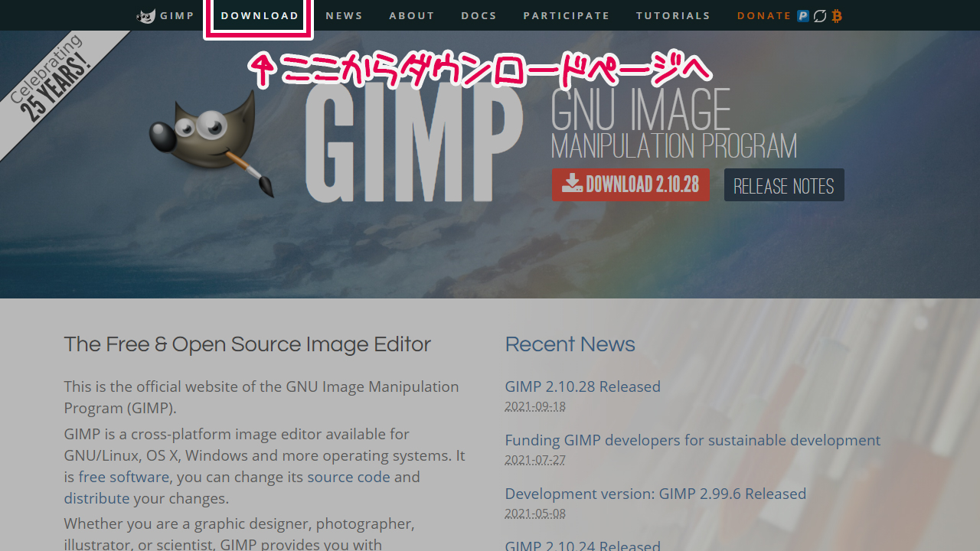The image size is (980, 551).
Task: Follow the 'distribute' link
Action: click(96, 498)
